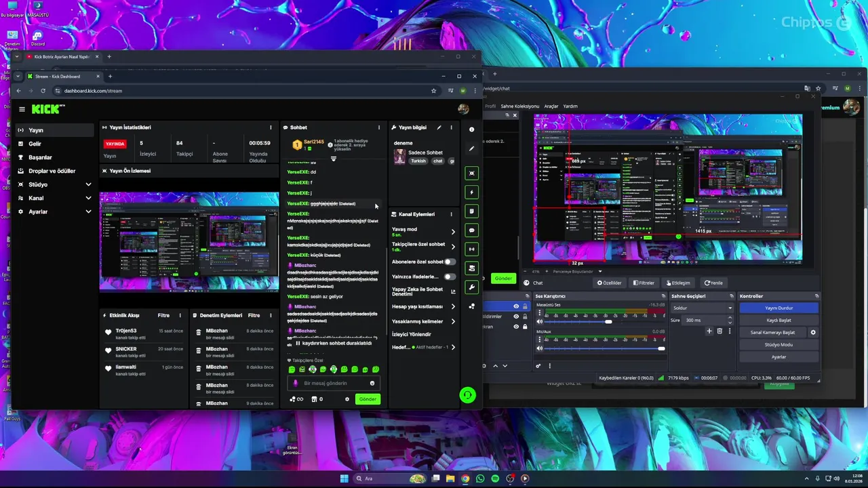Open Etkinlik Akışı three-dot menu
The image size is (868, 488).
(x=180, y=315)
